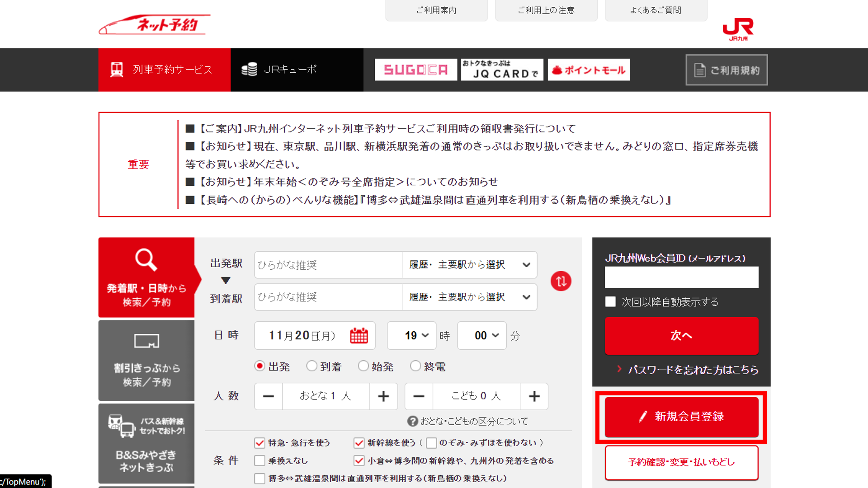
Task: Open よくあるご質問 menu
Action: pos(656,10)
